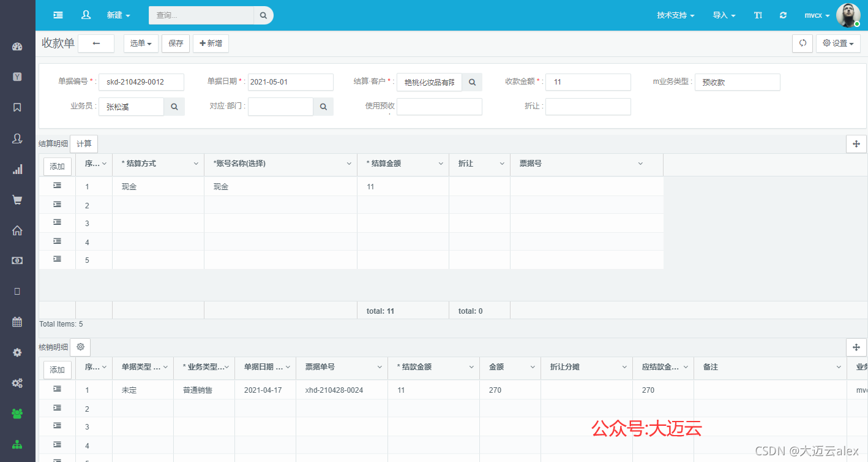Click the m业务类型 field showing 预收款
This screenshot has height=462, width=868.
click(x=738, y=82)
